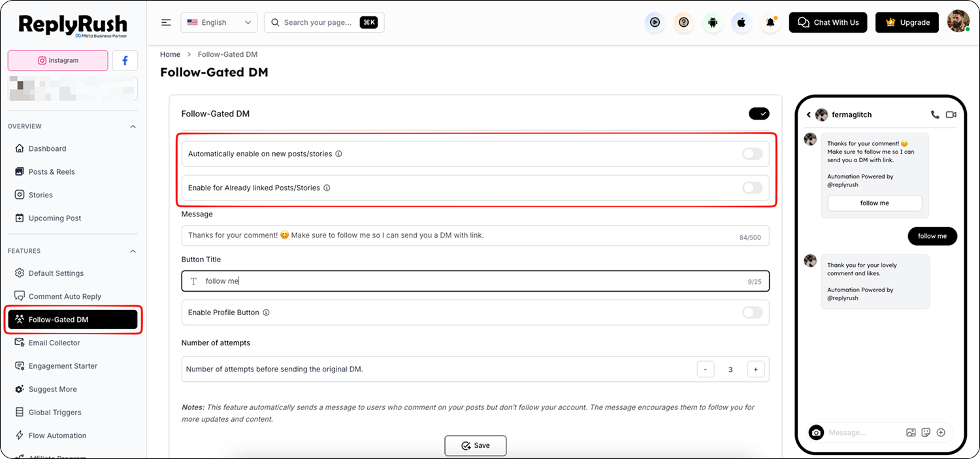Click the attempts value 3
980x459 pixels.
point(730,369)
